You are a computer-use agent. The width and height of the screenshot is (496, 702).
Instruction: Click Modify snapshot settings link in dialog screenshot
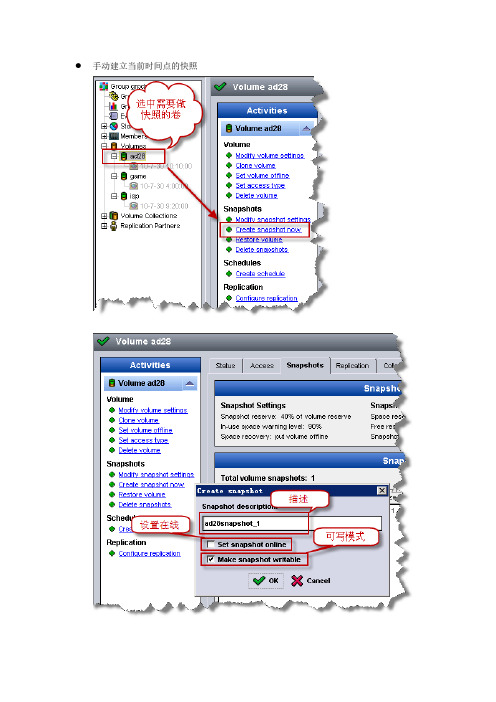(156, 475)
